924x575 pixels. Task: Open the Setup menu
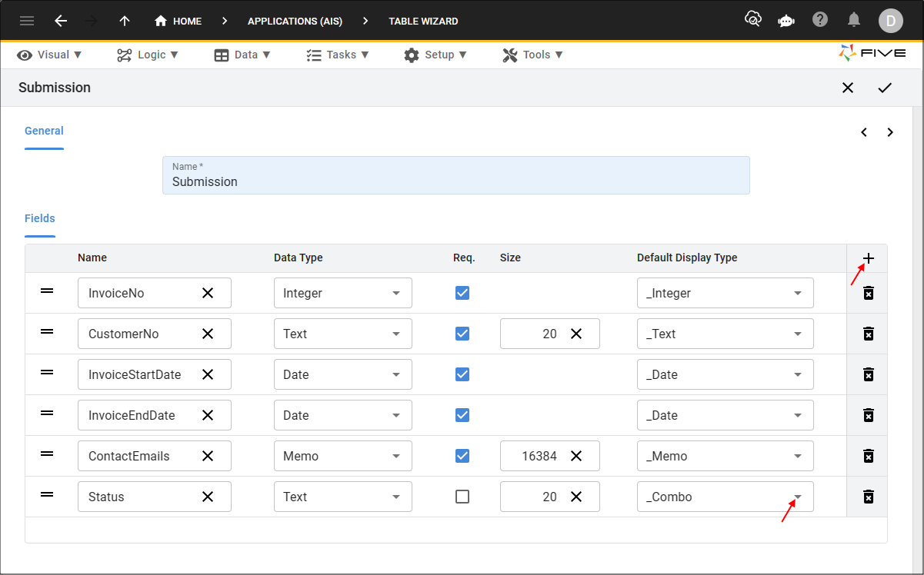click(435, 55)
